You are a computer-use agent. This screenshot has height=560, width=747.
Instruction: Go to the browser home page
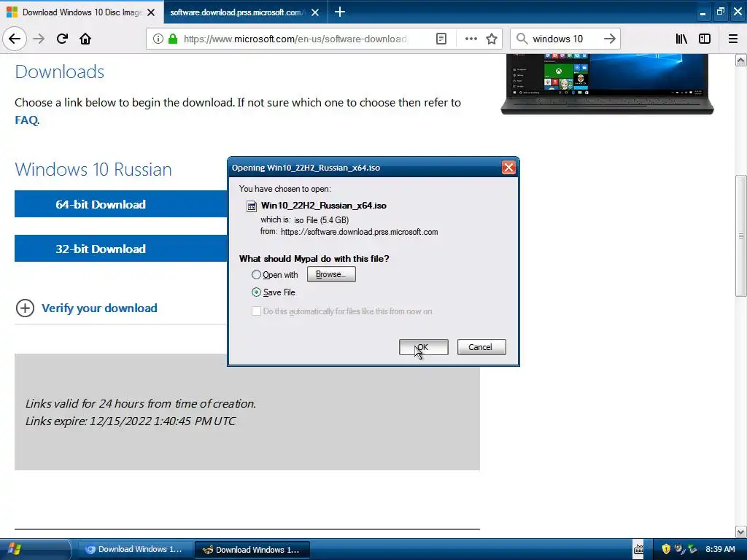point(85,39)
